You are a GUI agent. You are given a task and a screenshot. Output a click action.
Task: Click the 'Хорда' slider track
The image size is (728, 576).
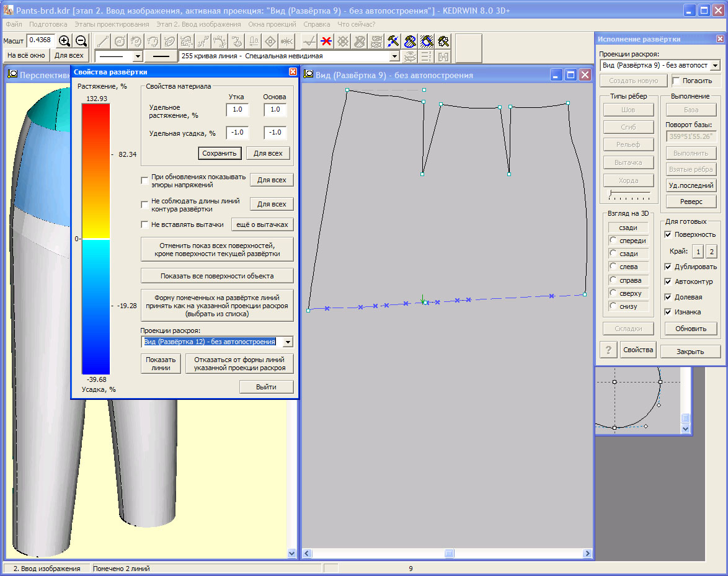(x=629, y=193)
